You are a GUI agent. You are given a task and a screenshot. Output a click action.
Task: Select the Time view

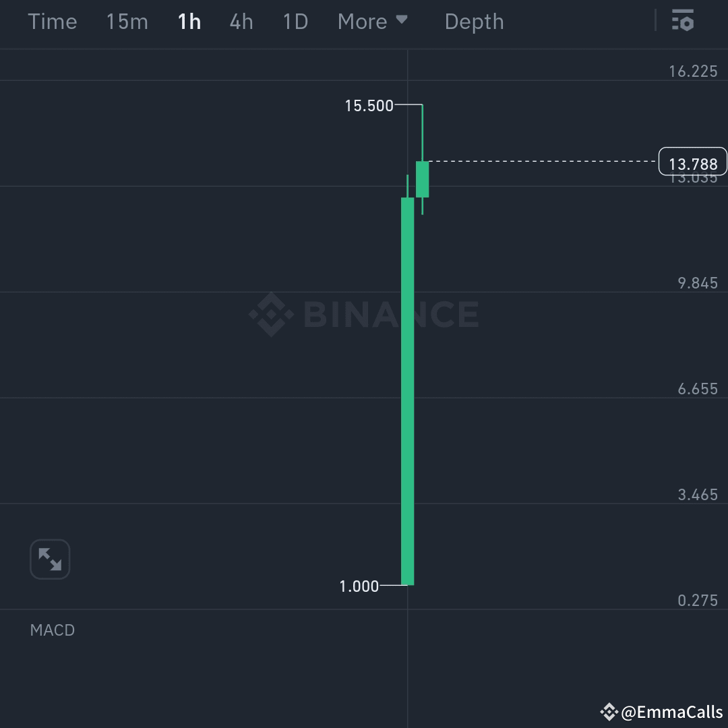coord(53,21)
